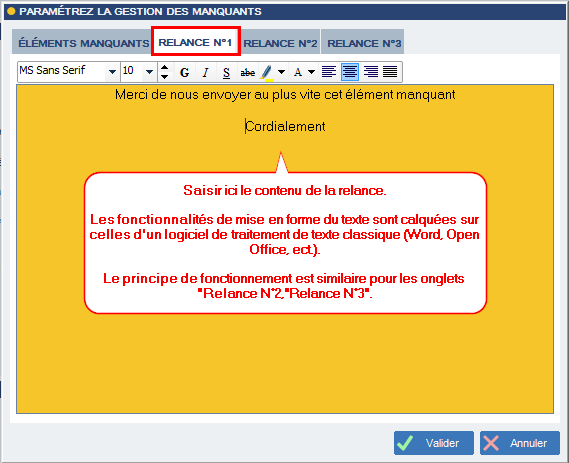Apply strikethrough with the abe icon
The height and width of the screenshot is (463, 569).
247,72
